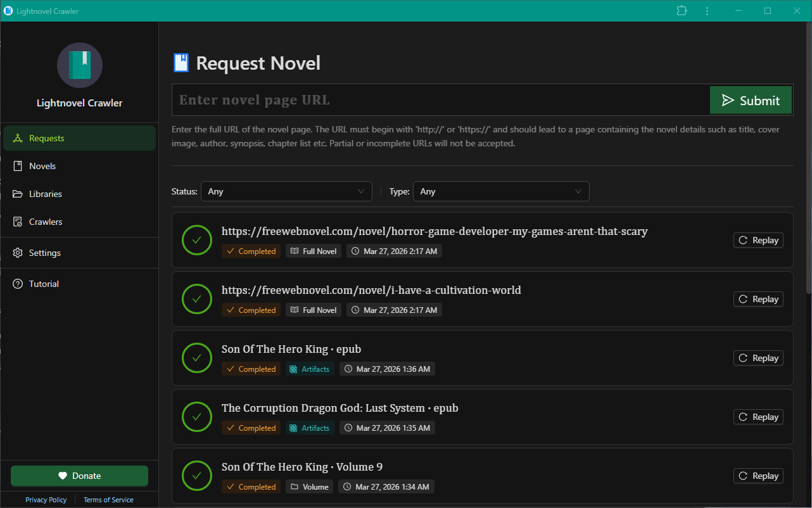
Task: Click the Lightnovel Crawler name under the logo
Action: [x=80, y=103]
